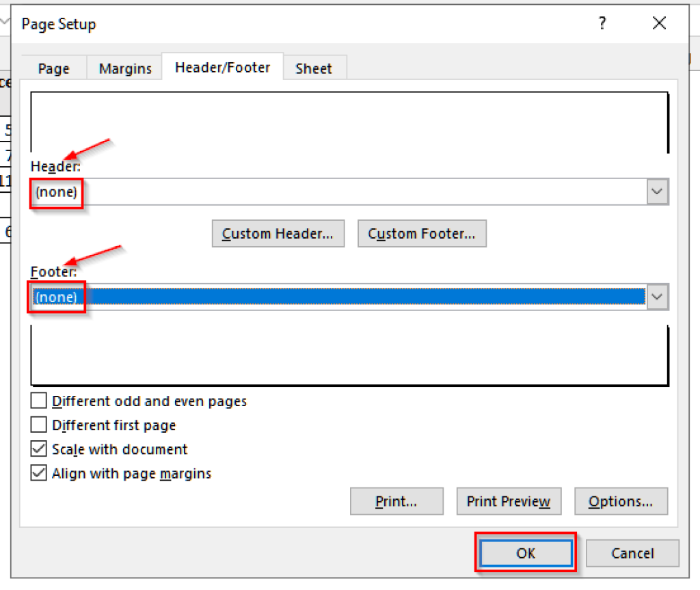Select the Header/Footer tab
This screenshot has height=590, width=700.
click(223, 68)
